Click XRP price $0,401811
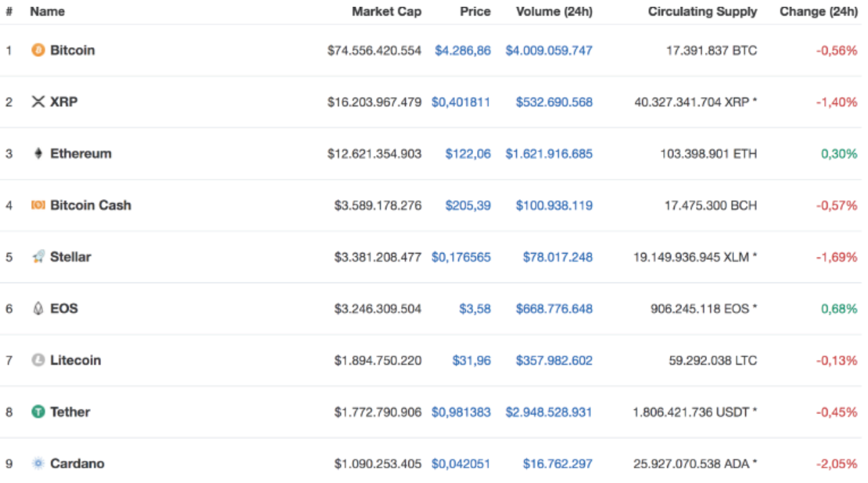Image resolution: width=868 pixels, height=483 pixels. tap(461, 102)
